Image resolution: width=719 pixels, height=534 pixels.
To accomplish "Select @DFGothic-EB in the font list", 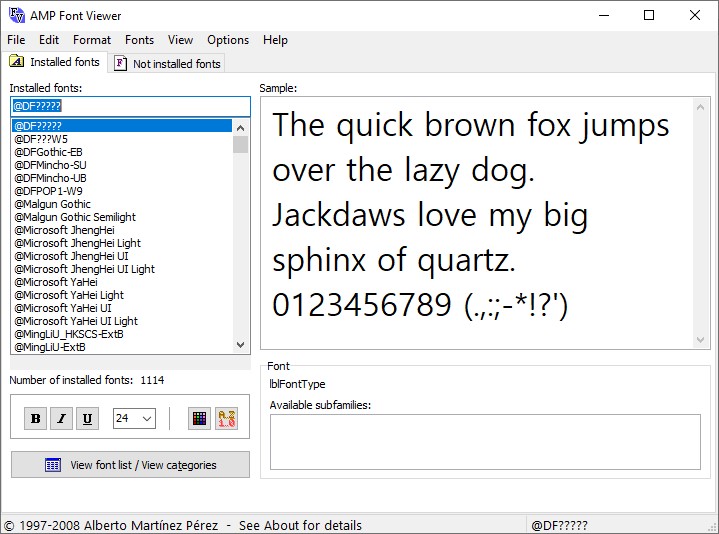I will 49,152.
